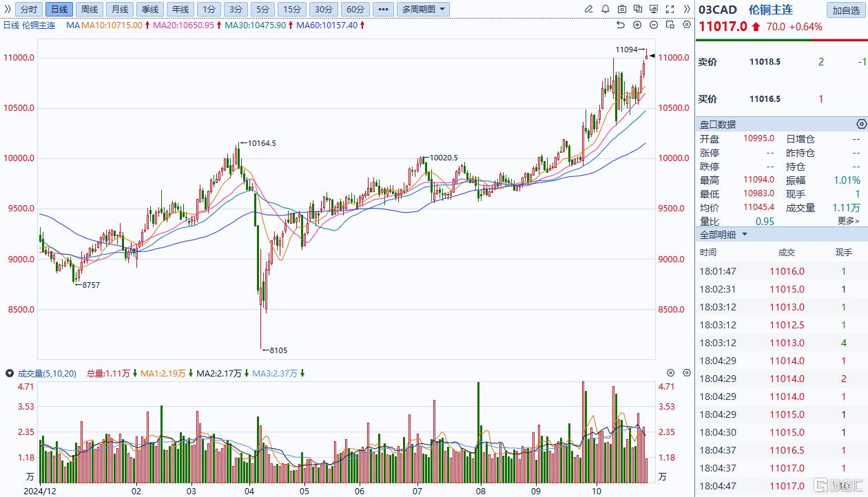868x497 pixels.
Task: Enter fullscreen chart mode
Action: click(670, 10)
